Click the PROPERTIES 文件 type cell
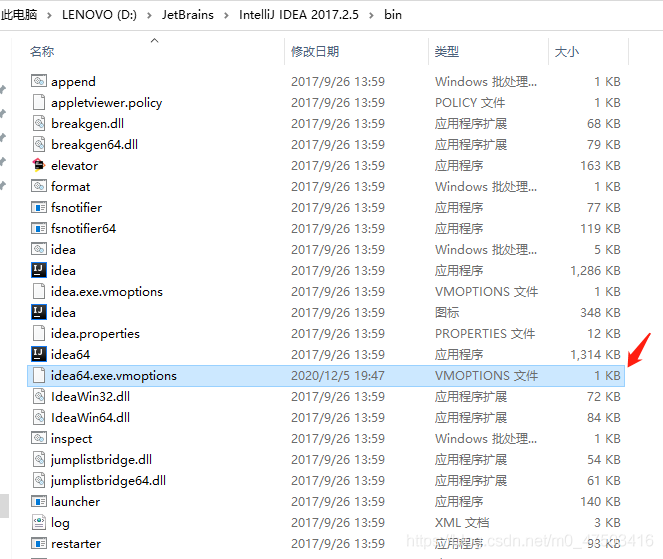The image size is (663, 559). click(485, 334)
